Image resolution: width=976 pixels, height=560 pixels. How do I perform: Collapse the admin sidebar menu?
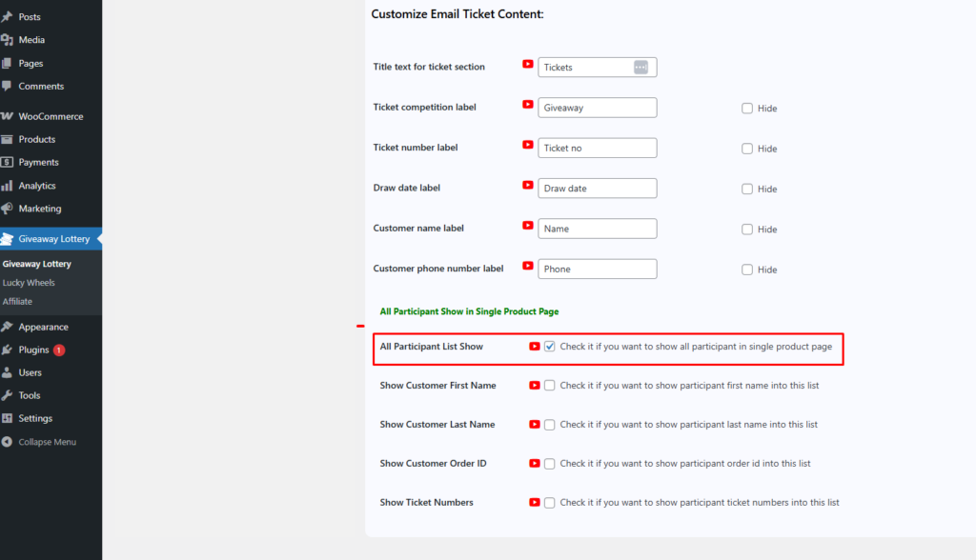pyautogui.click(x=46, y=442)
